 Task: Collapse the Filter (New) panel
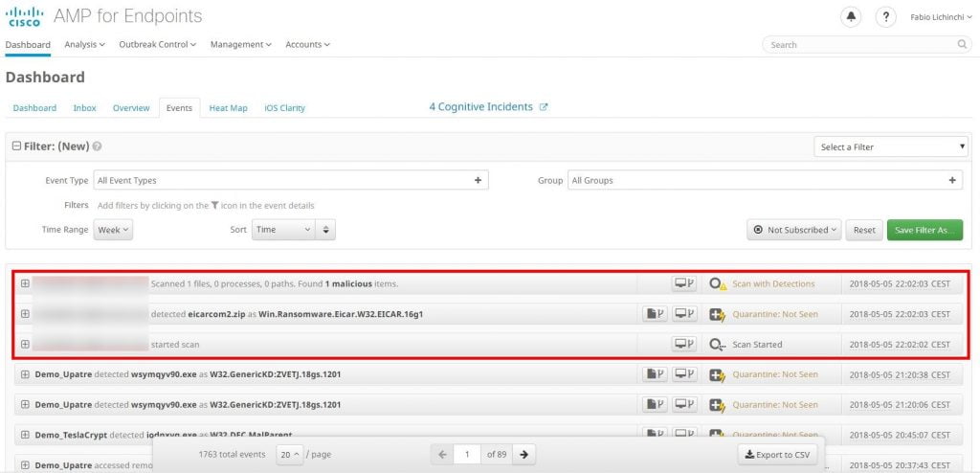click(x=16, y=146)
